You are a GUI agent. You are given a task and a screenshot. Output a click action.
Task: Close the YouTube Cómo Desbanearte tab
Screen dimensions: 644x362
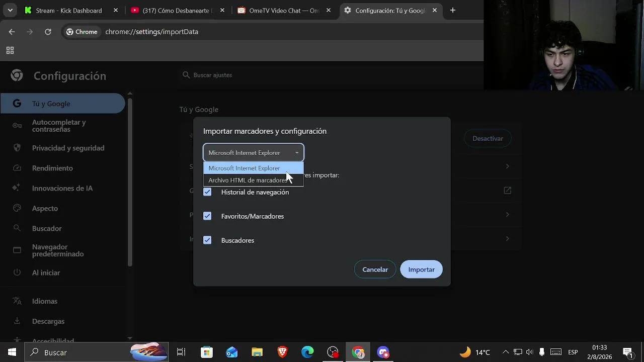[222, 10]
